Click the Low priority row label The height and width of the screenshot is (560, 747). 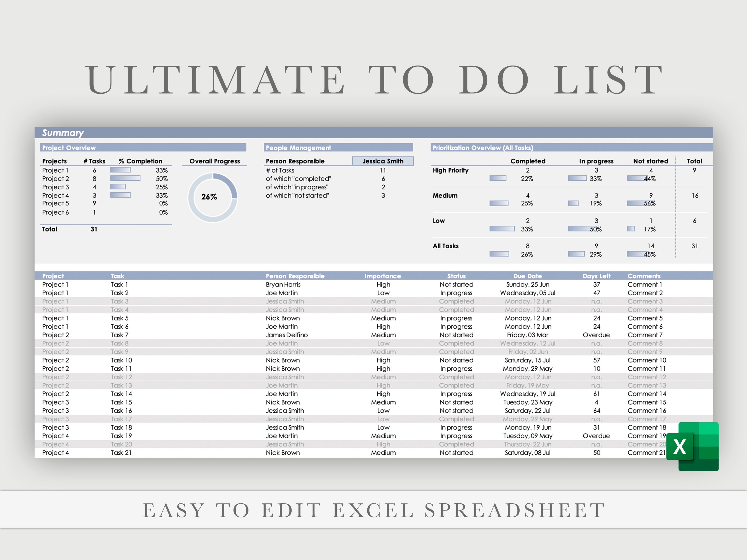(x=439, y=221)
